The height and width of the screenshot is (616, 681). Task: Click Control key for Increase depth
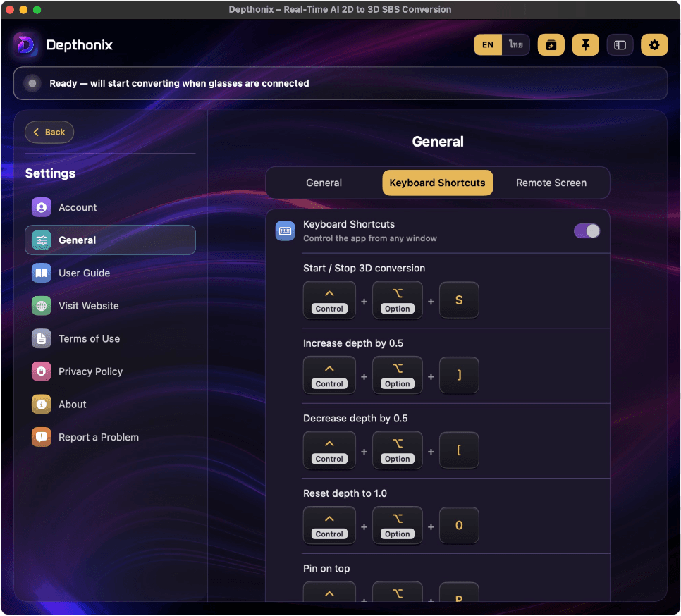point(329,376)
